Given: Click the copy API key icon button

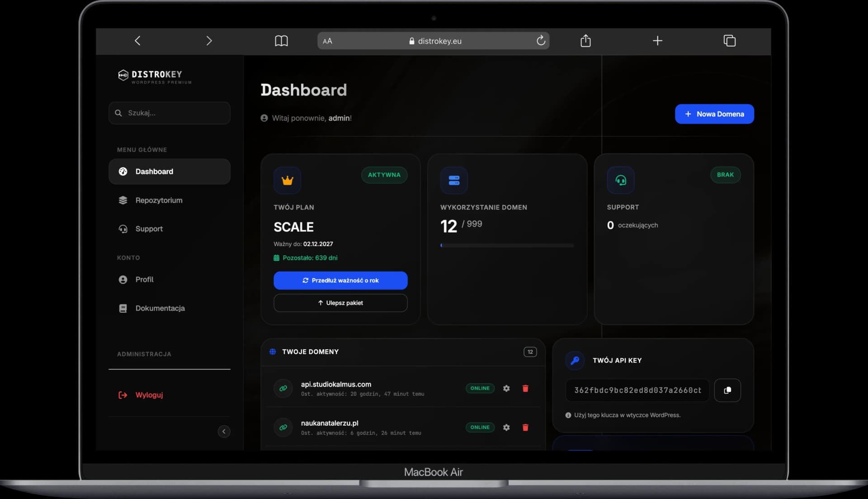Looking at the screenshot, I should click(727, 390).
